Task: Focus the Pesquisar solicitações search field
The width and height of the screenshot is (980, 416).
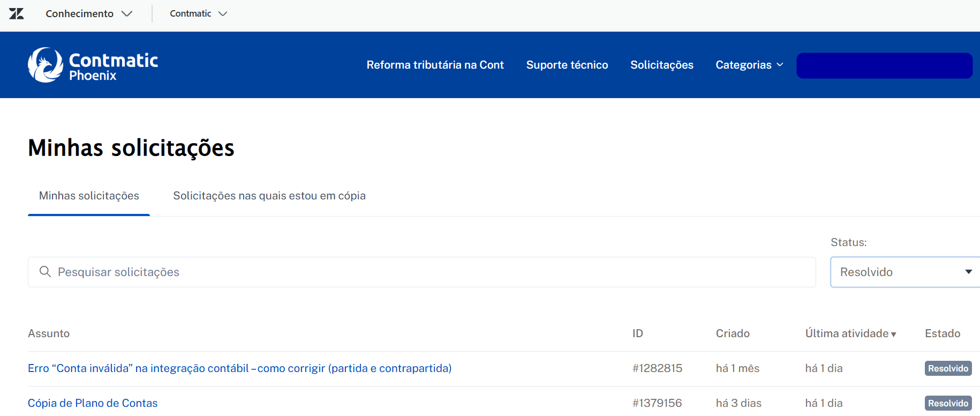Action: [x=422, y=272]
